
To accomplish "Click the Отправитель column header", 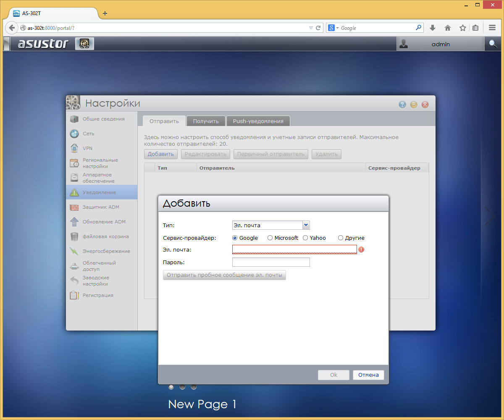I will click(281, 168).
